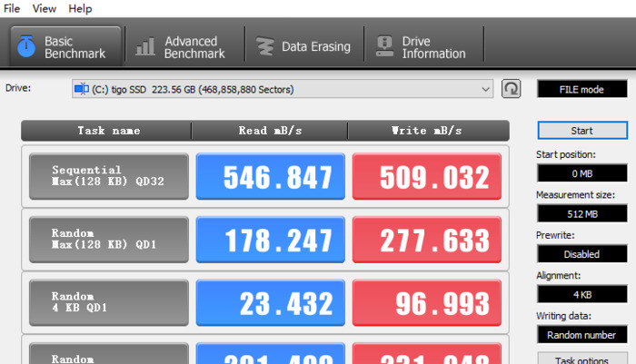Click the Advanced Benchmark bar chart icon
636x364 pixels.
pos(144,46)
